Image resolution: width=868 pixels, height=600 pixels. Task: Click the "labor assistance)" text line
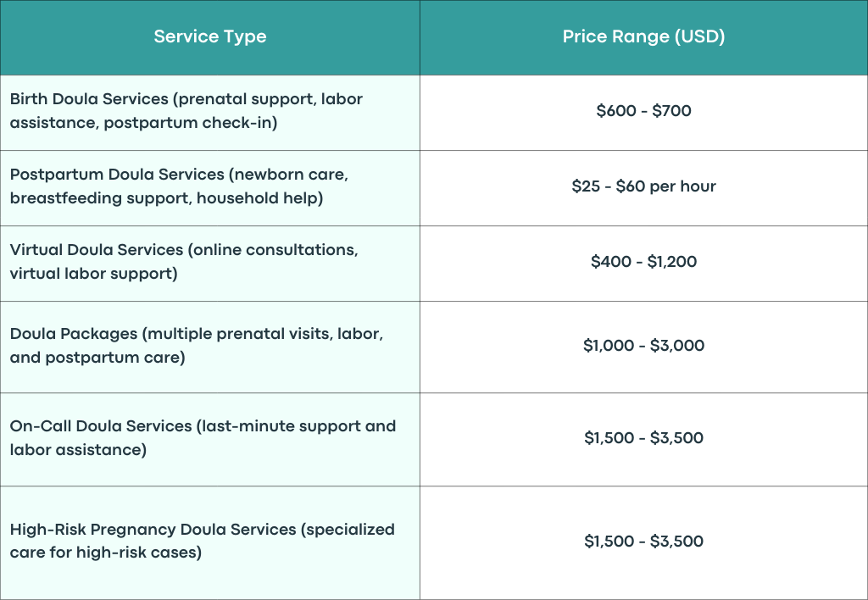[78, 450]
